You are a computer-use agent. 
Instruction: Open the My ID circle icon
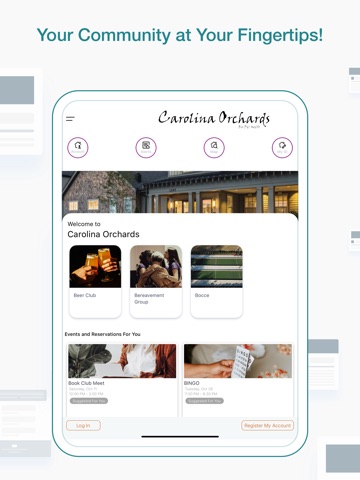coord(282,147)
